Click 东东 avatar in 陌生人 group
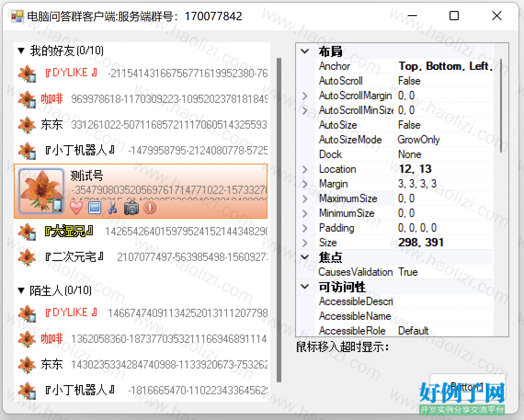 pos(27,365)
